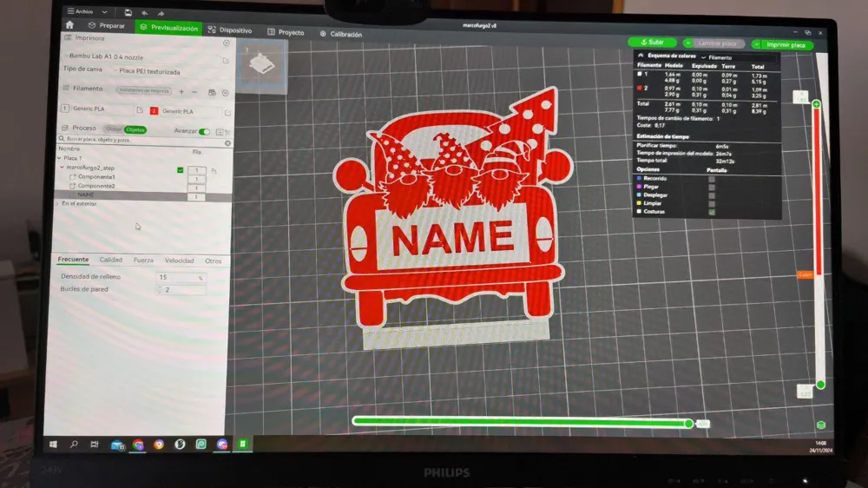
Task: Open printer settings gear icon
Action: point(227,43)
